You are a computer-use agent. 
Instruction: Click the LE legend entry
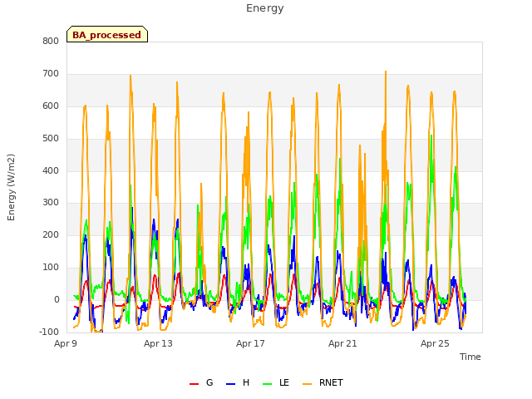(276, 382)
